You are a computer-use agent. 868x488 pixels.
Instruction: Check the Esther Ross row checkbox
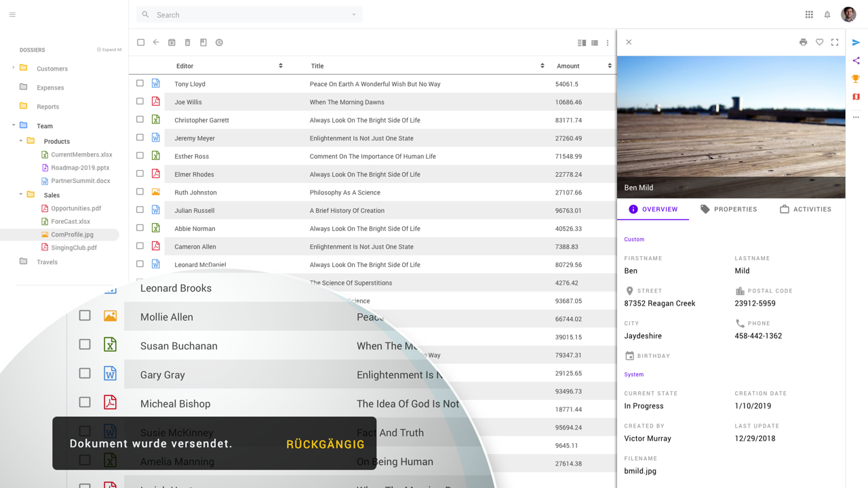(140, 155)
